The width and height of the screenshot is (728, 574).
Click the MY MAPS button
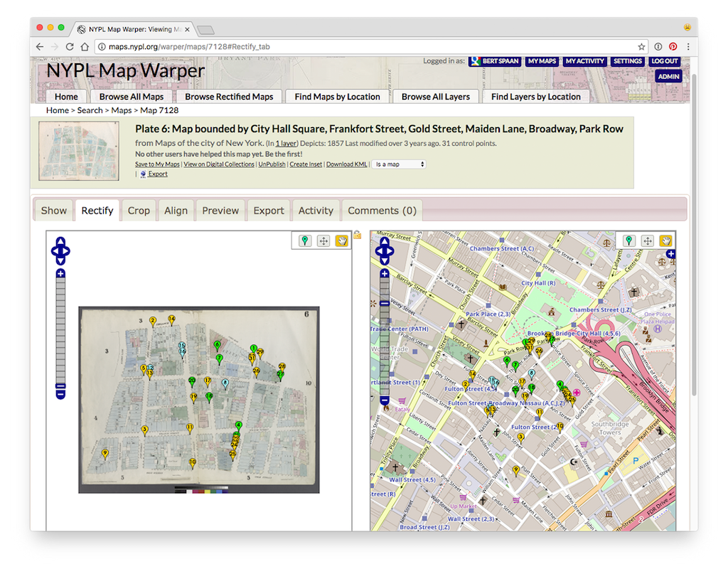(541, 61)
